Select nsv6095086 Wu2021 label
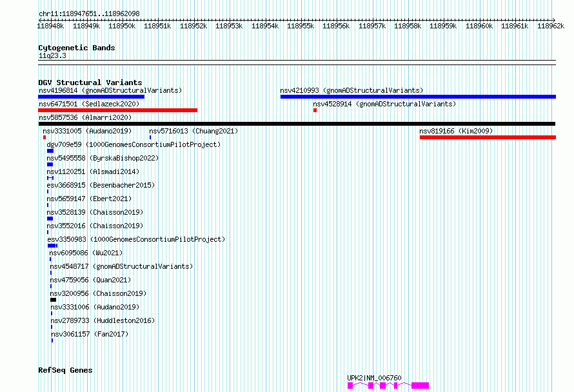Viewport: 574px width, 392px height. click(86, 253)
